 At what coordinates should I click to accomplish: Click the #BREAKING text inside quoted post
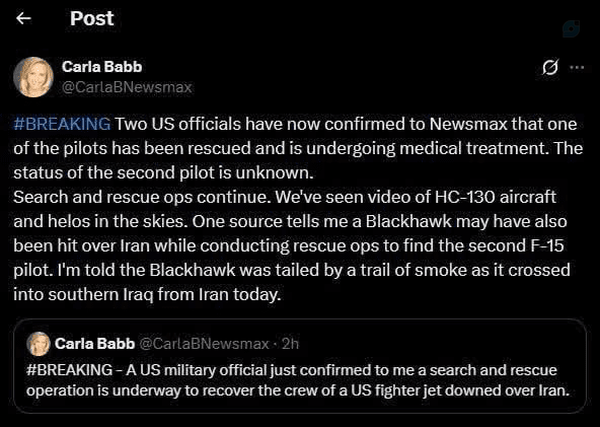[x=70, y=370]
